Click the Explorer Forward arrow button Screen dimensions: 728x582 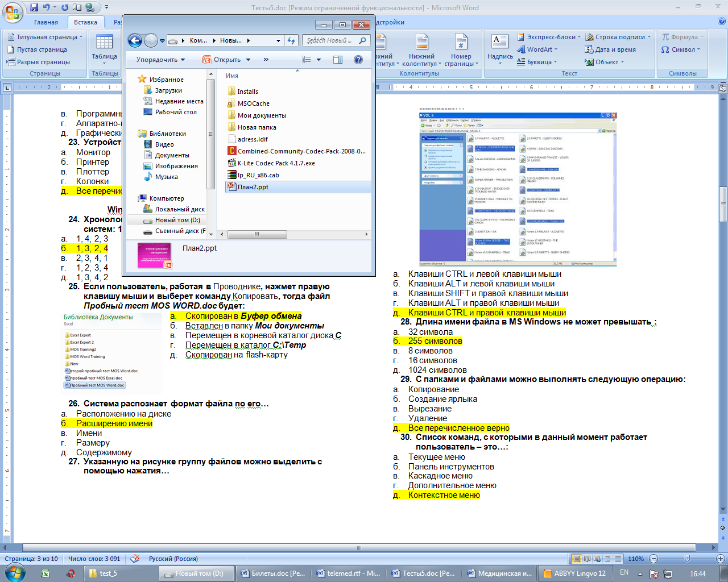[151, 40]
